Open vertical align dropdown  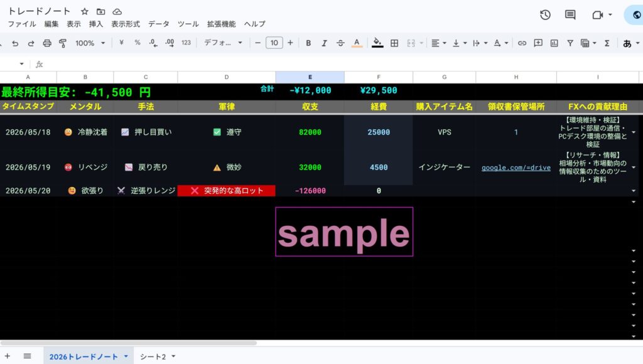(459, 43)
